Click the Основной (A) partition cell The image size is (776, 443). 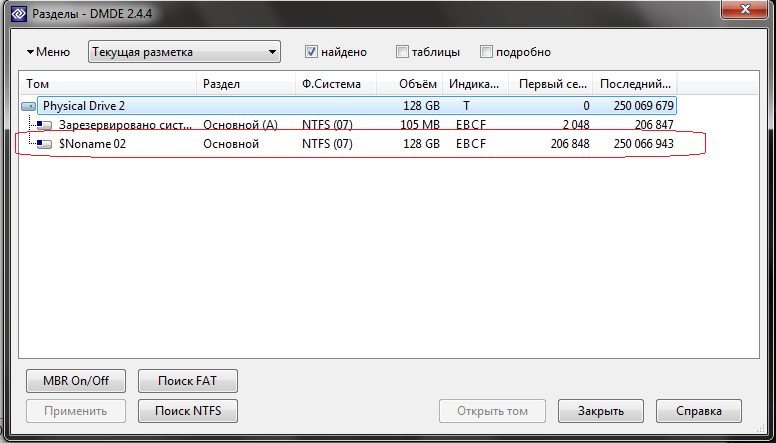tap(241, 125)
